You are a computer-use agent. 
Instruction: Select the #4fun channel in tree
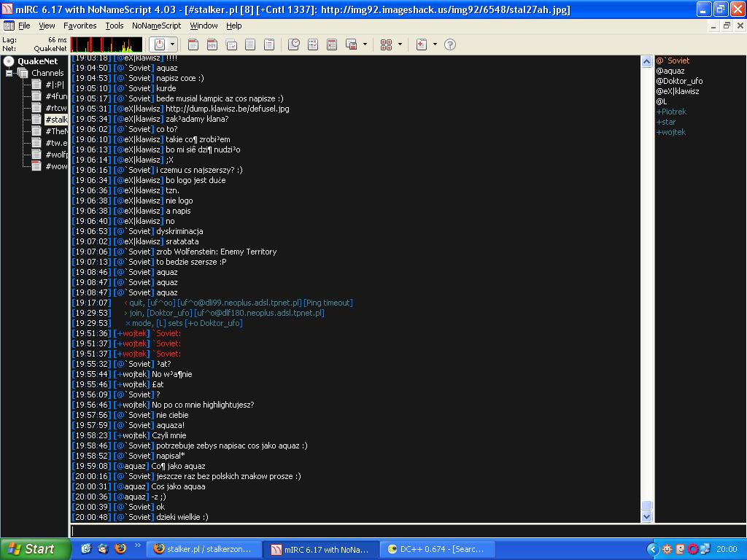point(55,96)
